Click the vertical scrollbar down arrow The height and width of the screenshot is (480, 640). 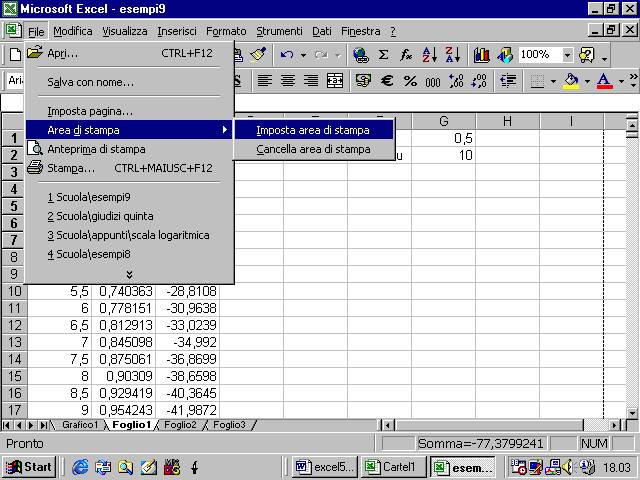pos(632,413)
